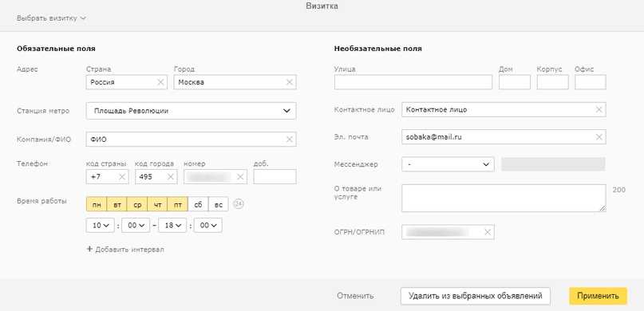Clear the Город field with its X icon
644x311 pixels.
click(x=290, y=82)
